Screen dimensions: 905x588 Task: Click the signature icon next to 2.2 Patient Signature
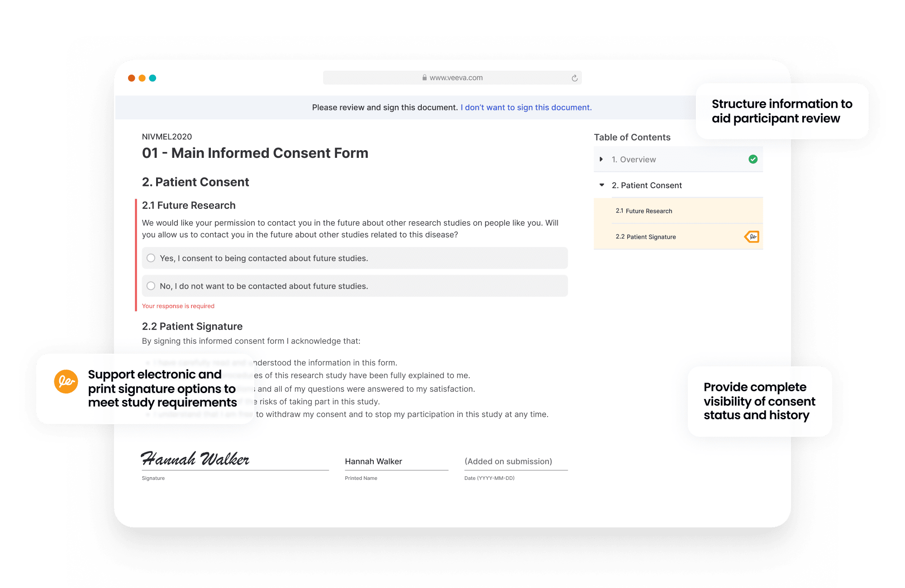(753, 236)
